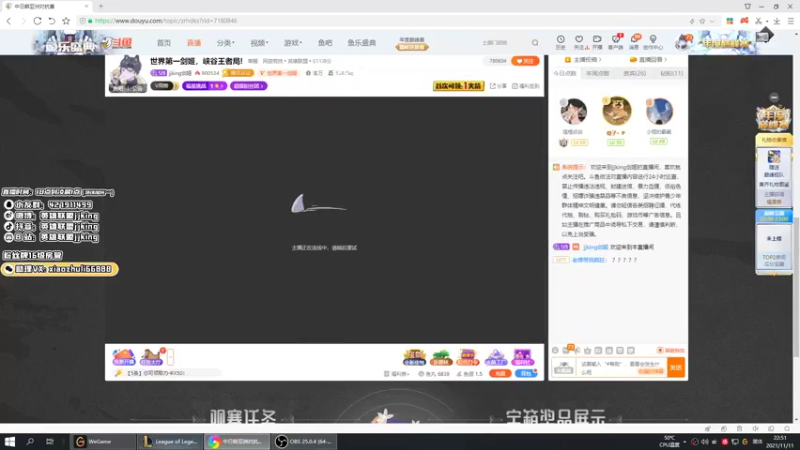The image size is (800, 450).
Task: Click the page's vertical scrollbar
Action: (796, 286)
